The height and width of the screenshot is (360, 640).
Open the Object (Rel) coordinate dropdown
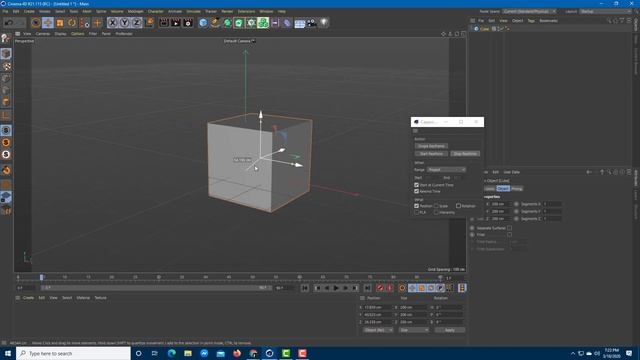tap(378, 330)
